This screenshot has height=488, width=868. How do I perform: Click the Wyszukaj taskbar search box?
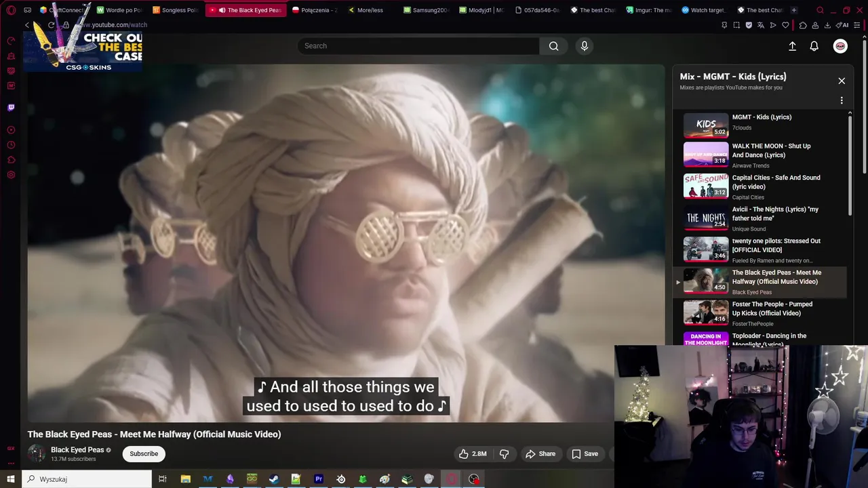pos(87,479)
